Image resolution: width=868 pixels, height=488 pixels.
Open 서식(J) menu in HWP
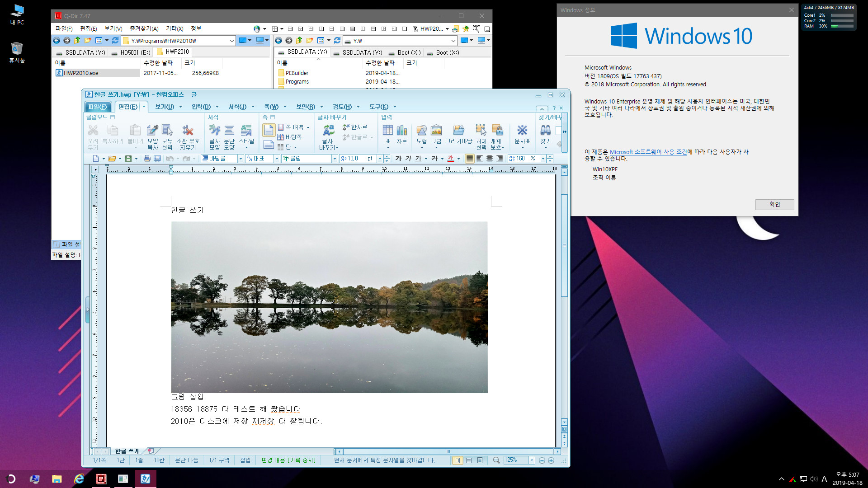(237, 107)
